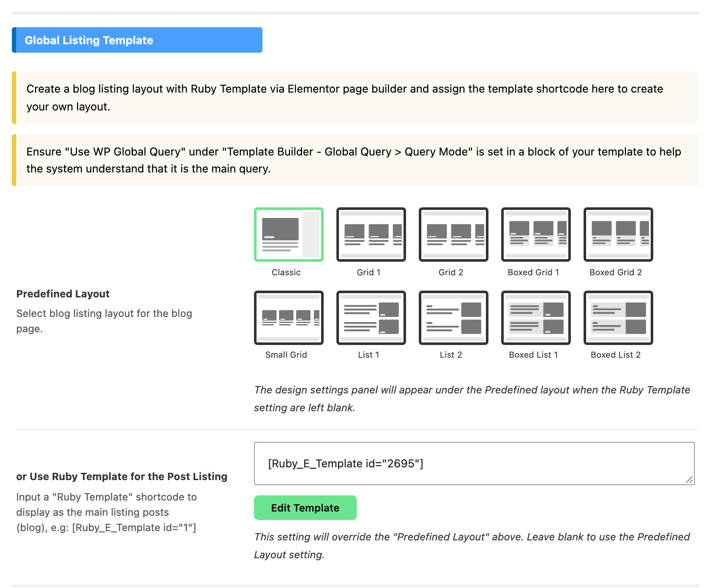The image size is (711, 588).
Task: Click the "Boxed Grid 2" caption text
Action: 616,272
